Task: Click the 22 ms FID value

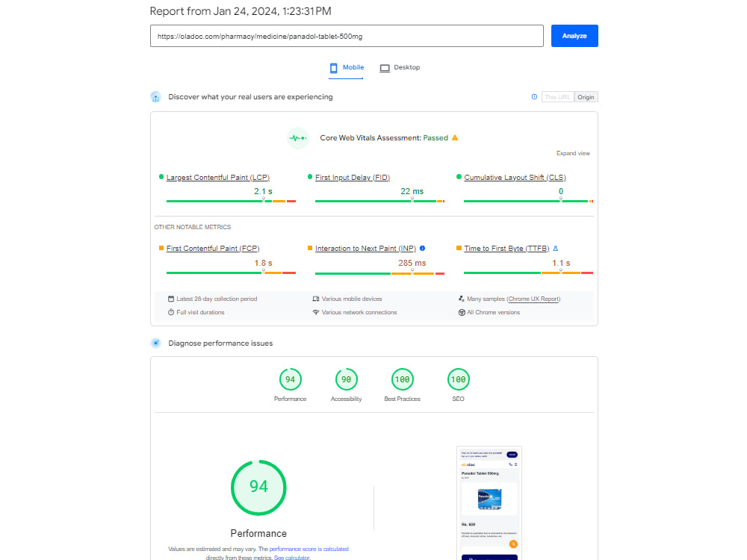Action: (x=412, y=191)
